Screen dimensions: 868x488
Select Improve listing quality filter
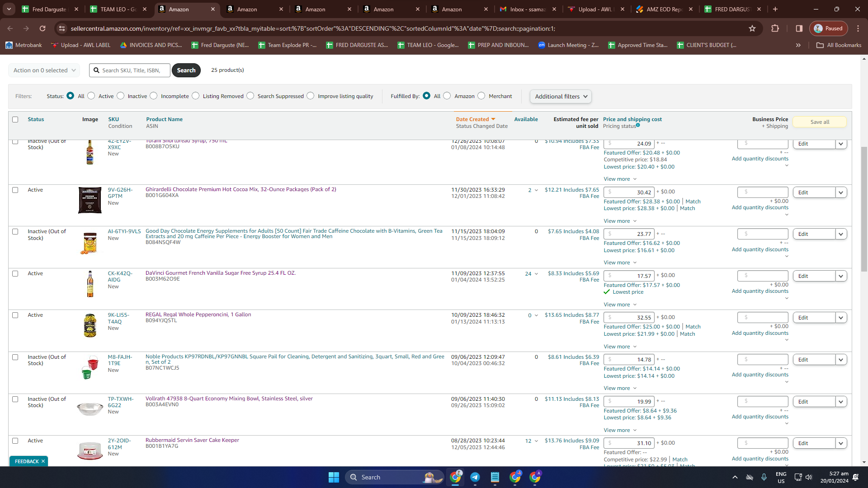coord(311,96)
